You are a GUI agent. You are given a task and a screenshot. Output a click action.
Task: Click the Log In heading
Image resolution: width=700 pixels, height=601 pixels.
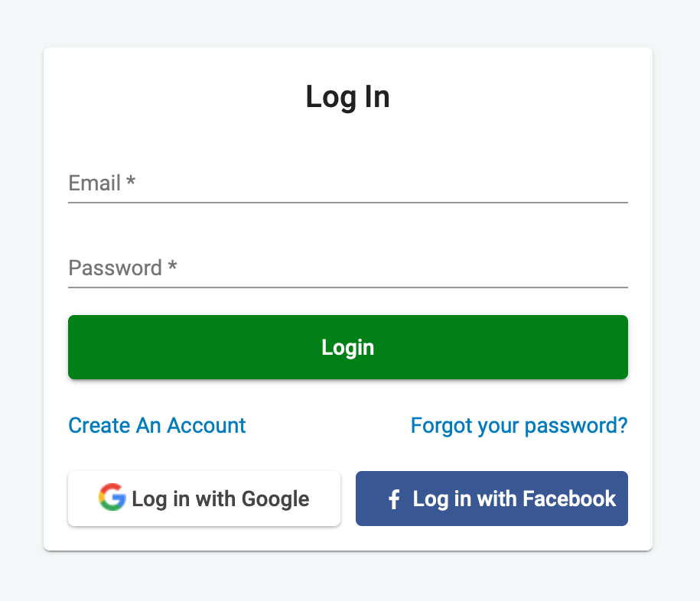pyautogui.click(x=347, y=97)
